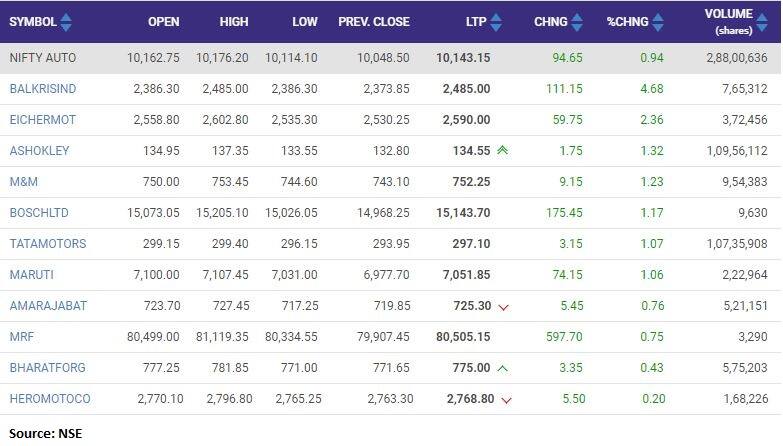
Task: Click TATAMOTORS LTP value 297.10
Action: tap(471, 244)
